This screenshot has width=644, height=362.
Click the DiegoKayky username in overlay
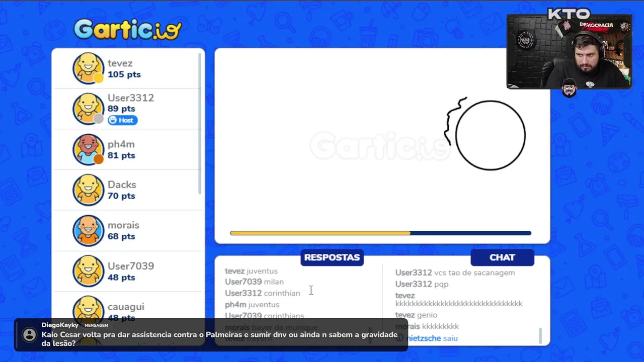60,325
